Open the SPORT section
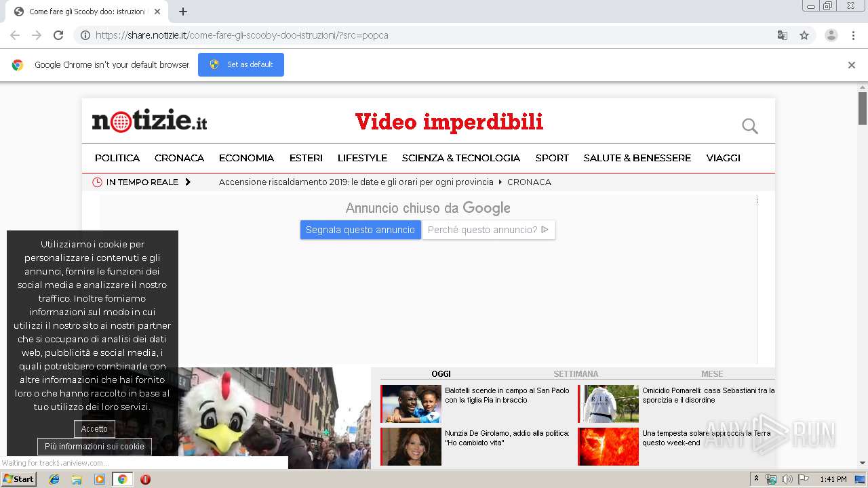The width and height of the screenshot is (868, 488). [552, 158]
